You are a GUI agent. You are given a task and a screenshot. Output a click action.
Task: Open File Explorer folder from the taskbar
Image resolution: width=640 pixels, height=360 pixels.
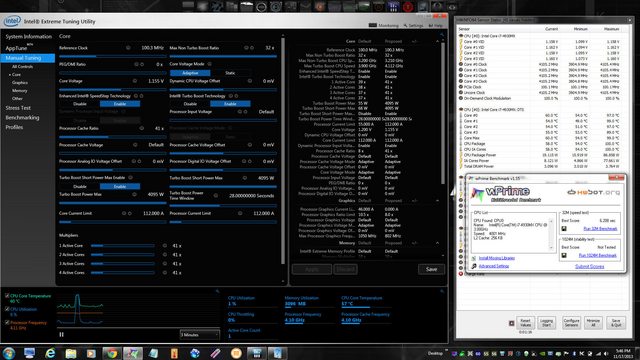(71, 353)
